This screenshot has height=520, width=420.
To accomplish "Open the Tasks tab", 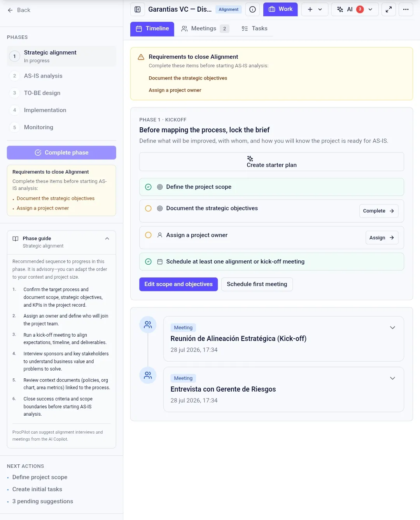I will coord(255,29).
